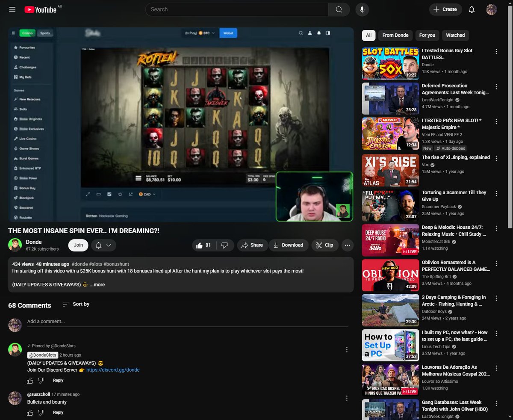The image size is (513, 420).
Task: Open options for suszcholl comment
Action: pos(347,398)
